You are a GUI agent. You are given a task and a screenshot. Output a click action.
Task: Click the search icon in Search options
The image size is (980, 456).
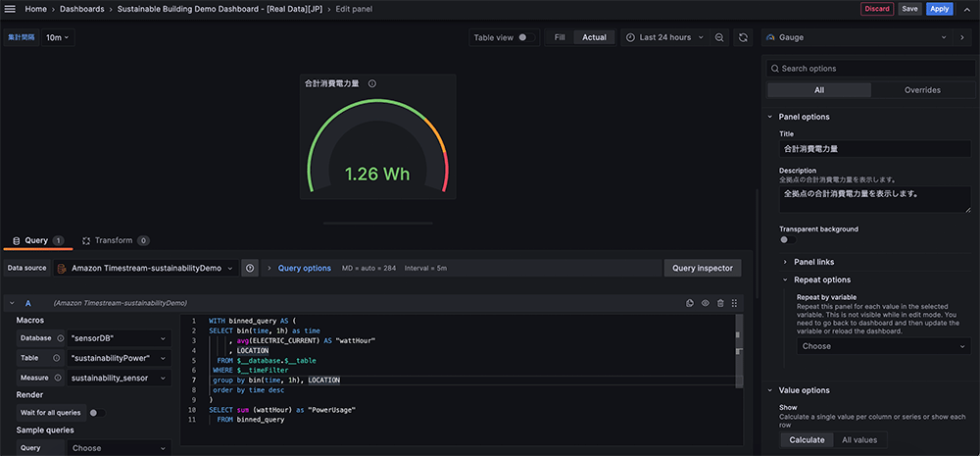click(775, 69)
